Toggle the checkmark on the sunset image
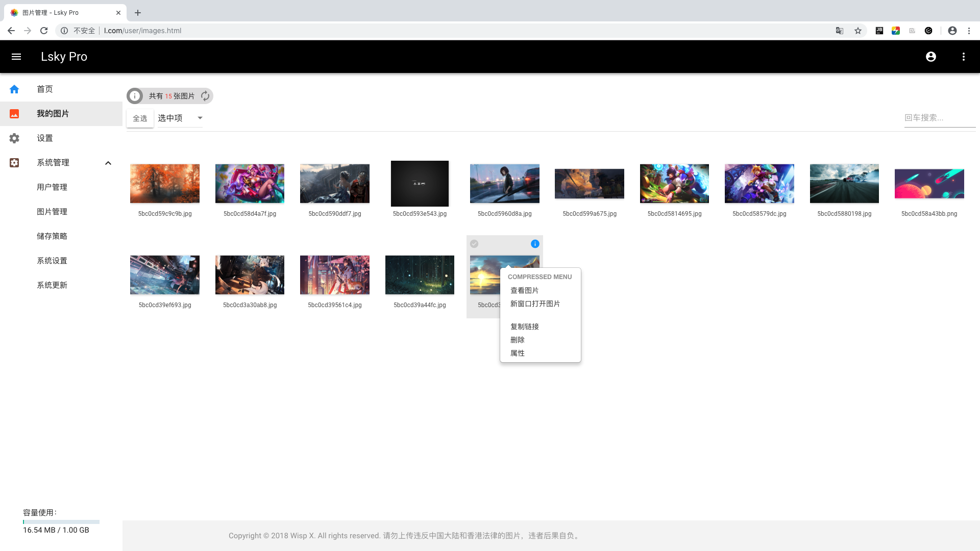The image size is (980, 551). click(x=474, y=244)
